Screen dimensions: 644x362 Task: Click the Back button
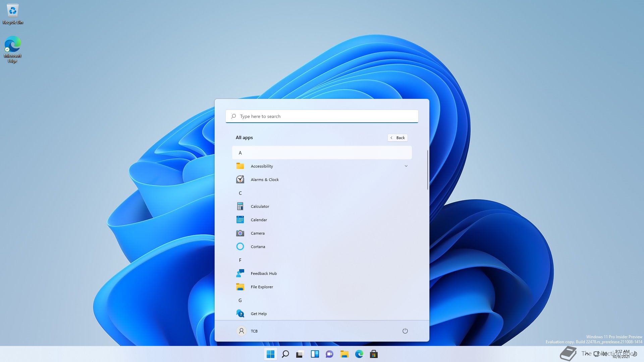click(x=397, y=137)
